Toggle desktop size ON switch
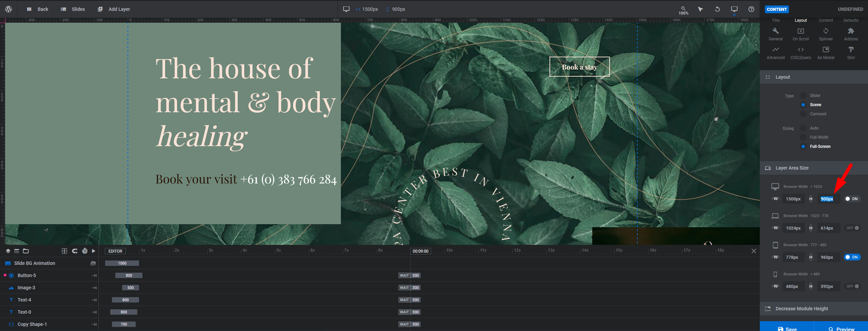The image size is (868, 331). pyautogui.click(x=852, y=199)
